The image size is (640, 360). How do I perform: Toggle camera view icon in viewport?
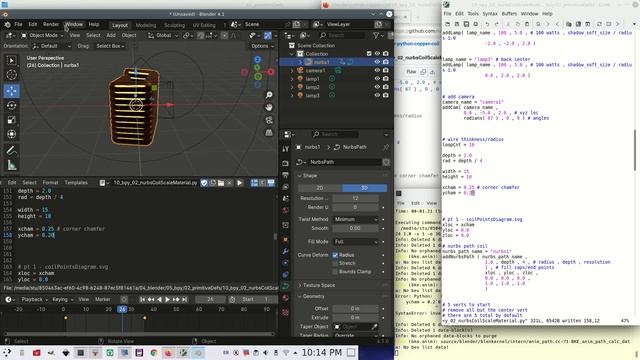[269, 120]
